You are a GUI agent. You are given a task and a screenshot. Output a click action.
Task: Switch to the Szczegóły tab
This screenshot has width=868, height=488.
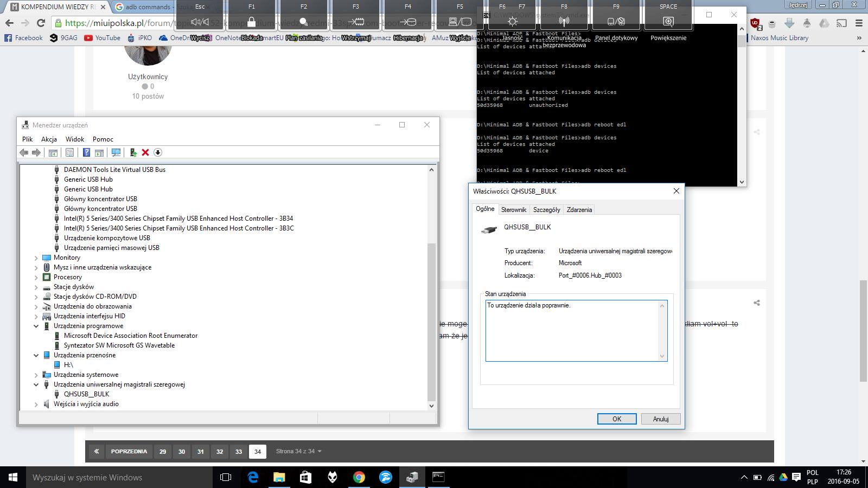pos(546,210)
